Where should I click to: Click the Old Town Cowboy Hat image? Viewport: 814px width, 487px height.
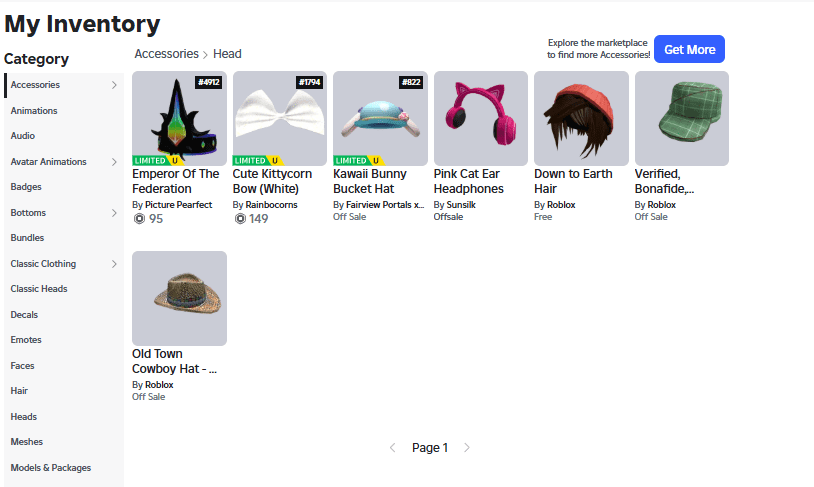pyautogui.click(x=179, y=298)
